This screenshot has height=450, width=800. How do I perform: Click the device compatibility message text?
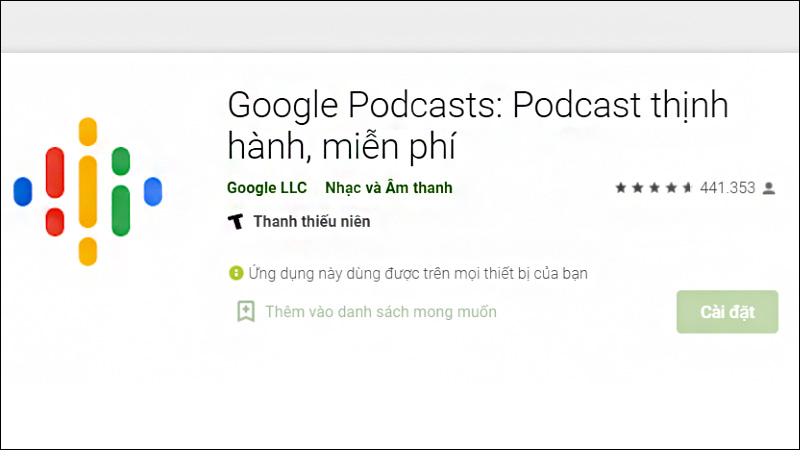[x=418, y=273]
